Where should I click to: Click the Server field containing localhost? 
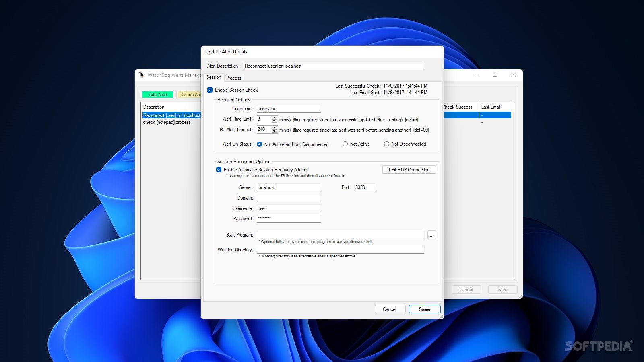(x=289, y=187)
